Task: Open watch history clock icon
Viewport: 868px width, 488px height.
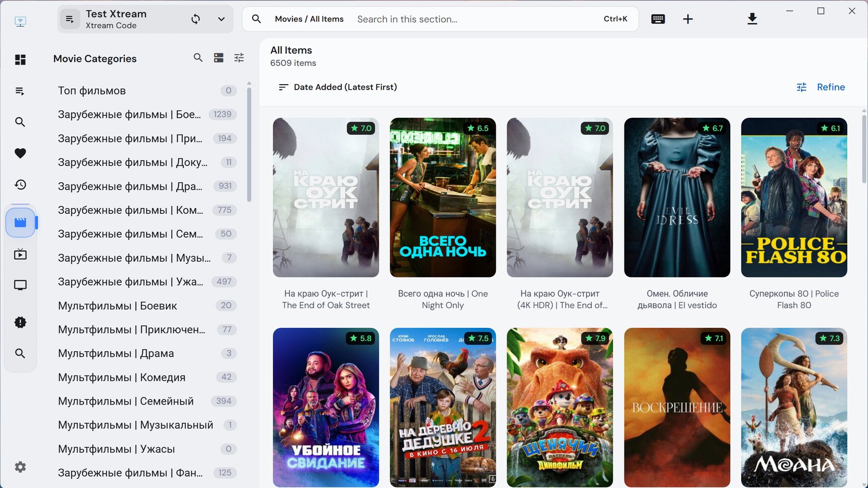Action: point(20,185)
